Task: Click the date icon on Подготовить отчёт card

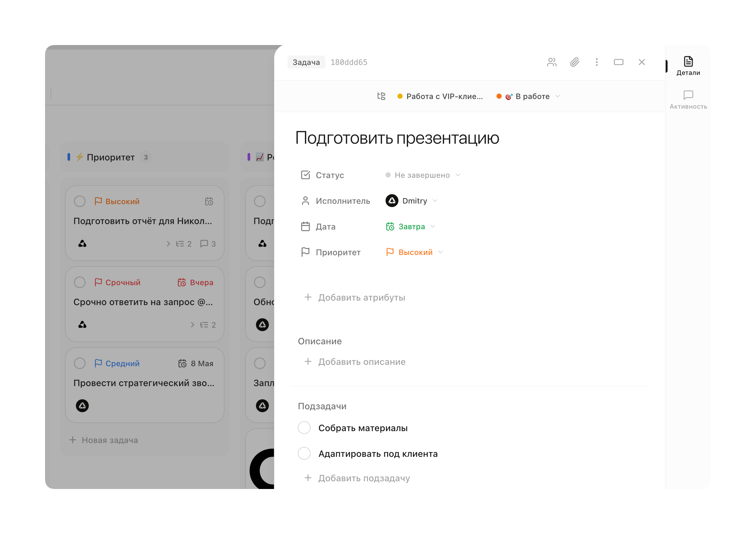Action: click(209, 201)
